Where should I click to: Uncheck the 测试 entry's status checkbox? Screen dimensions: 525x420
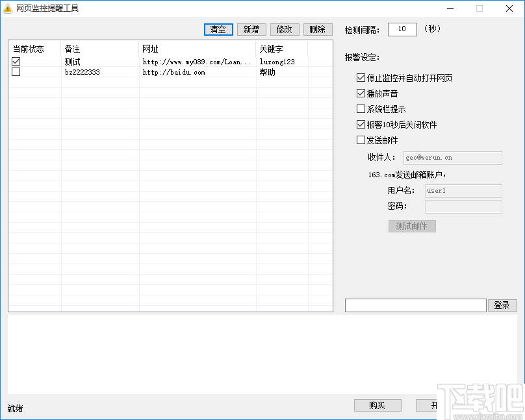click(16, 61)
